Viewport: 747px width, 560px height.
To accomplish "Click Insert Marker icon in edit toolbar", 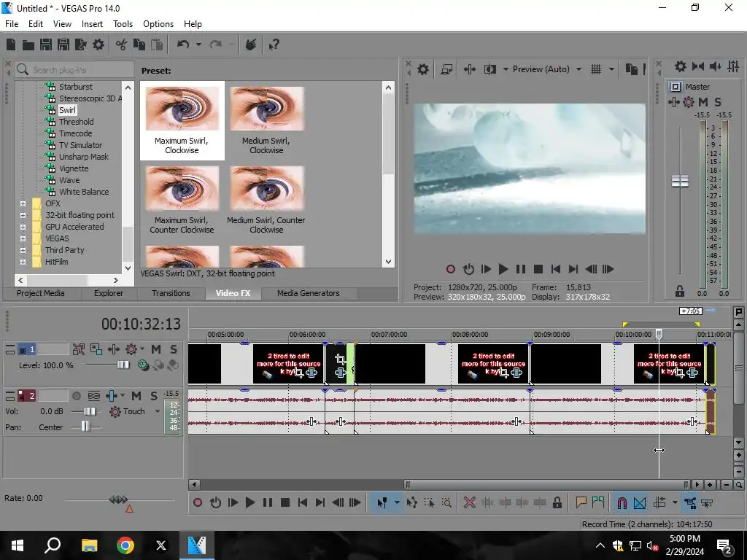I will (581, 502).
